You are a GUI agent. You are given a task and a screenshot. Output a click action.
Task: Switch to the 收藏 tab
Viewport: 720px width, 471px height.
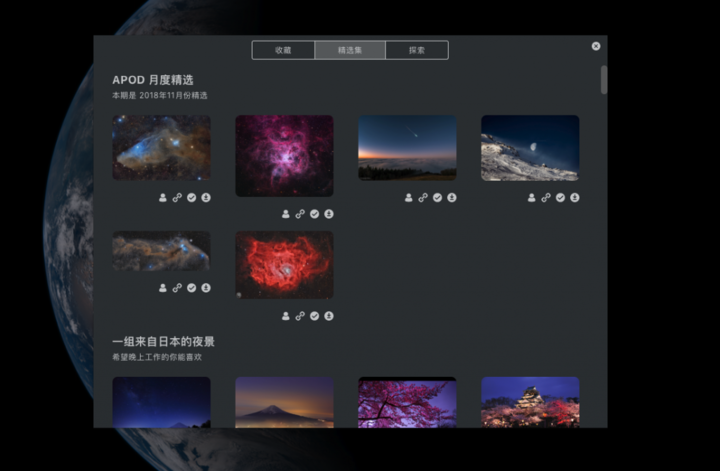point(283,50)
